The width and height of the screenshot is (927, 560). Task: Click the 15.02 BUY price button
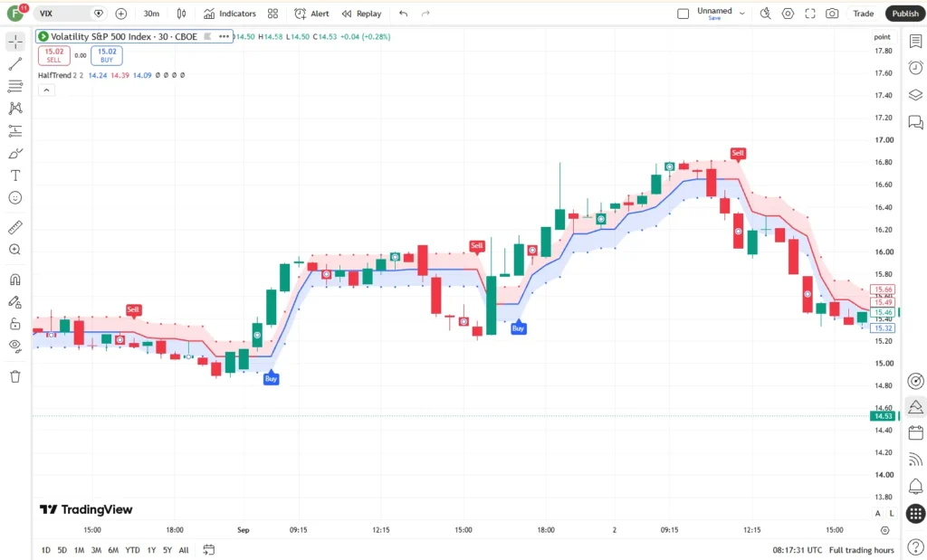click(x=107, y=55)
